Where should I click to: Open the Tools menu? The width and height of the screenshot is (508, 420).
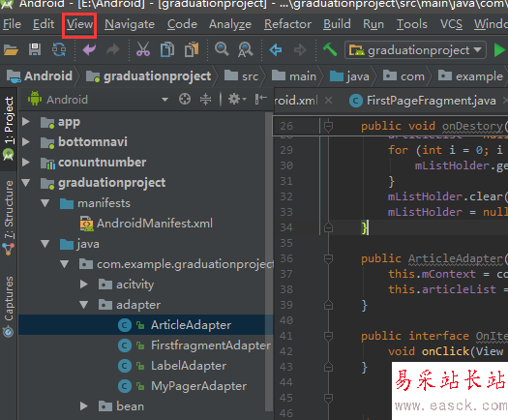pyautogui.click(x=412, y=24)
